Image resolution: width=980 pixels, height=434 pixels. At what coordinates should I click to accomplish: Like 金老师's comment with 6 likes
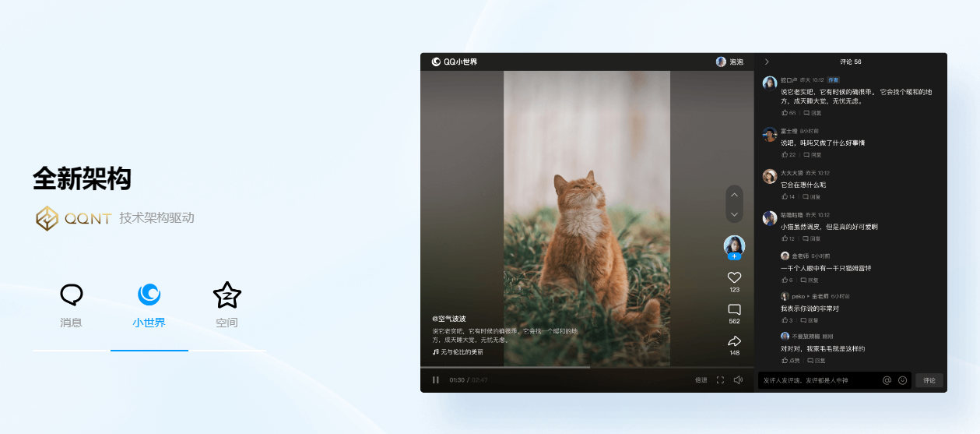click(787, 280)
